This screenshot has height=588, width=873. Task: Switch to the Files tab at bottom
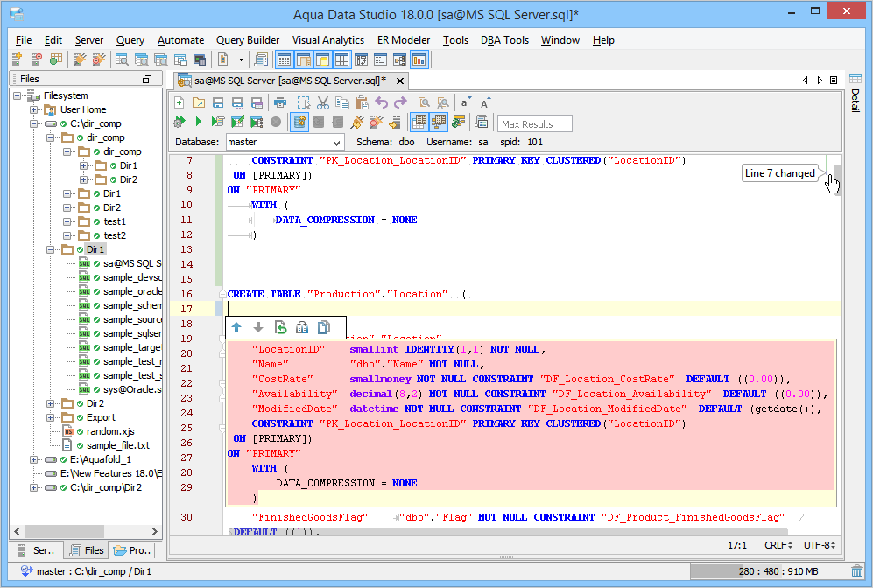[x=86, y=550]
